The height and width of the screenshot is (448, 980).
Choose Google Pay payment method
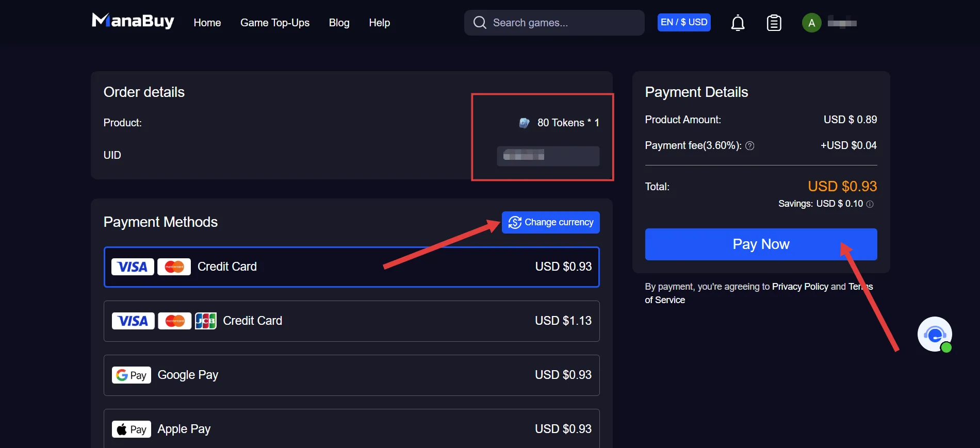point(351,375)
